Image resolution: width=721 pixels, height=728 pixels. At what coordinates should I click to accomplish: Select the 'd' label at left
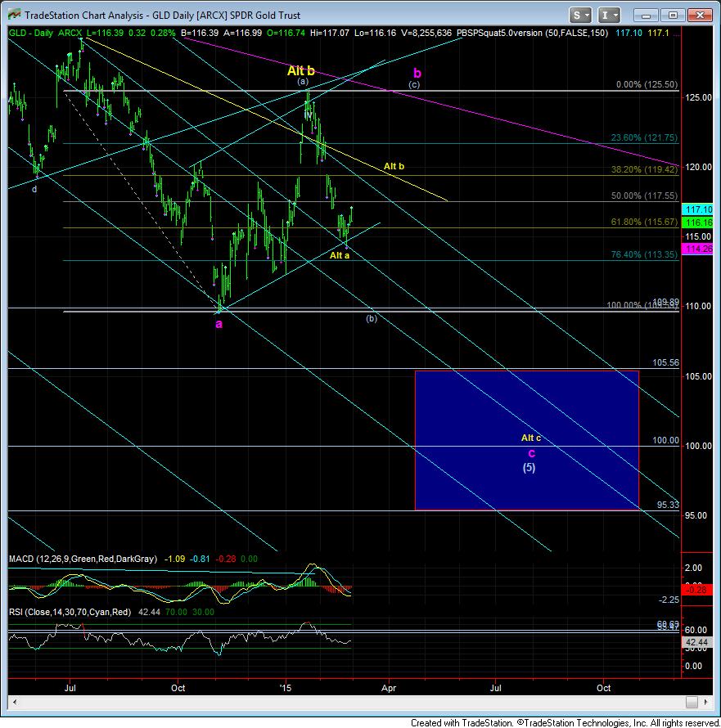pos(34,190)
